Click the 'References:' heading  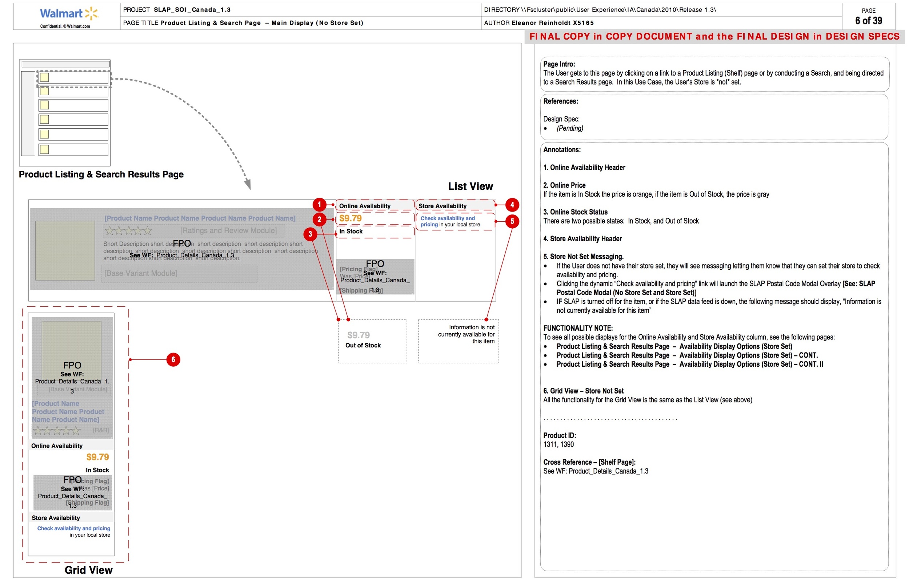(x=561, y=101)
